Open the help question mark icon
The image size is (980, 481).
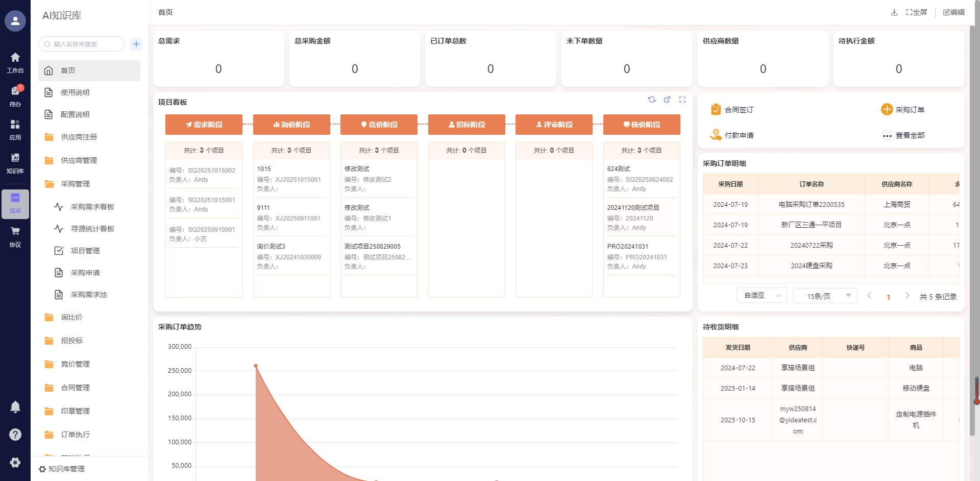pos(15,435)
